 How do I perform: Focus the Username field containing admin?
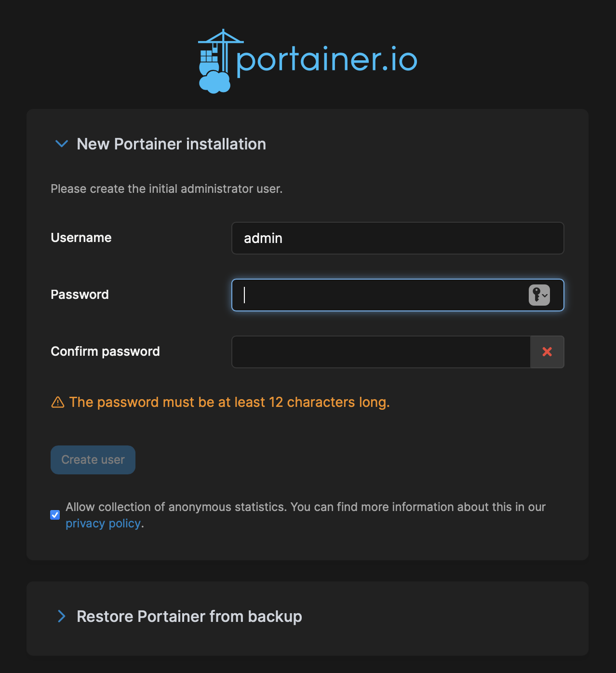click(398, 238)
